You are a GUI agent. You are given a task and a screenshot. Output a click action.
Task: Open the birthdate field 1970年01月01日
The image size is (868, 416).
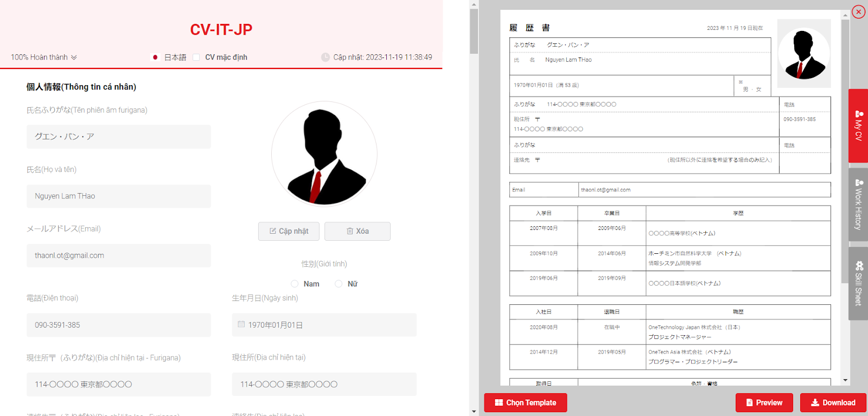tap(324, 325)
